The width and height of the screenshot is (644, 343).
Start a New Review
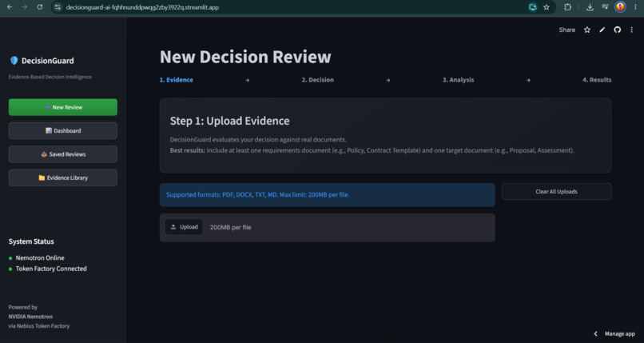coord(63,107)
